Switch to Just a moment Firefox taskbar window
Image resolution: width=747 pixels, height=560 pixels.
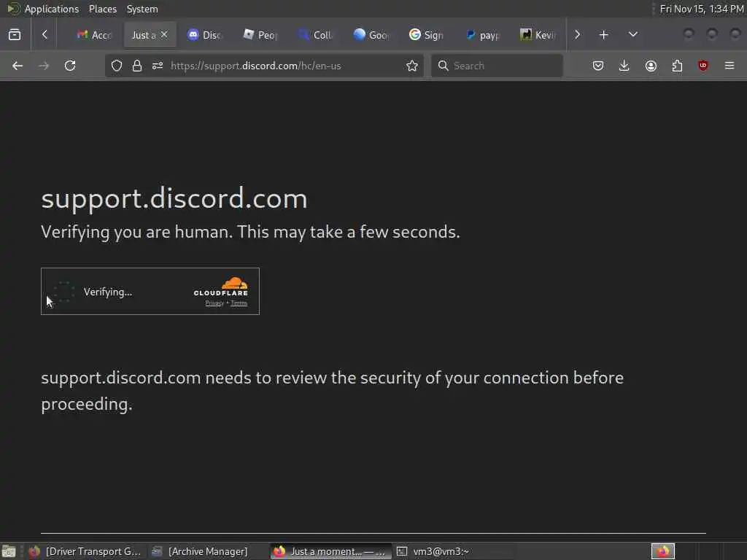click(x=330, y=551)
